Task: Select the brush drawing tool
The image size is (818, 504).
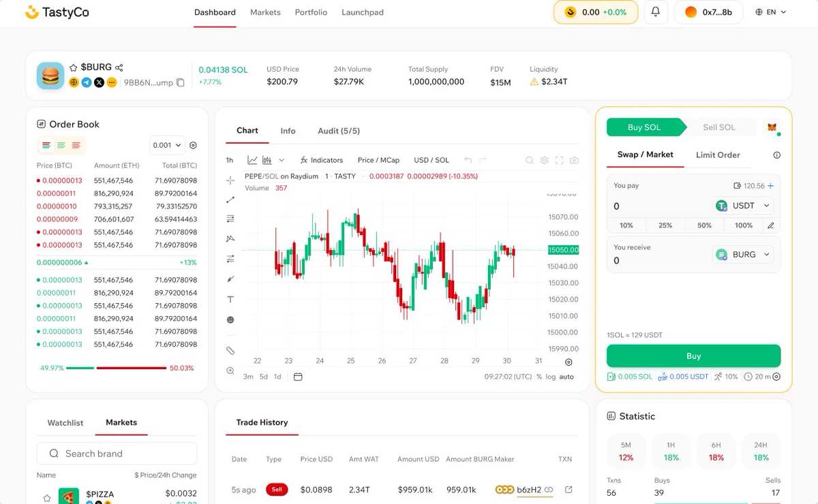Action: tap(230, 279)
